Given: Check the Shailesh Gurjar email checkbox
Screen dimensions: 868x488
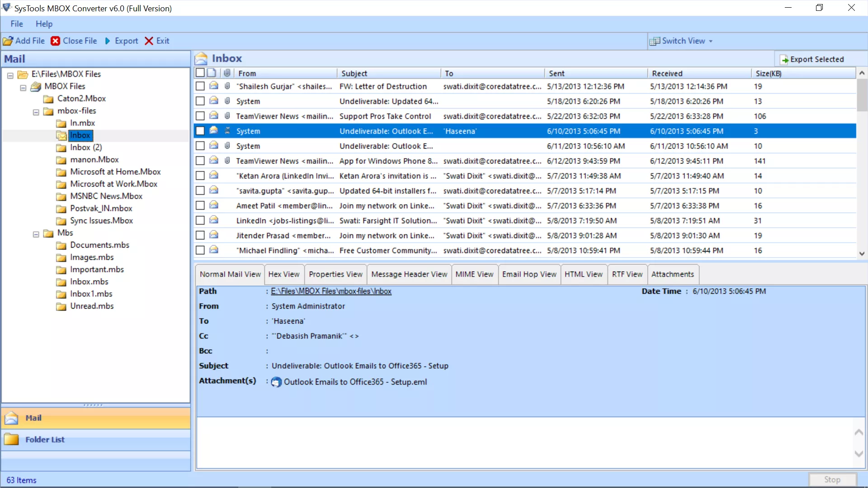Looking at the screenshot, I should click(x=200, y=86).
